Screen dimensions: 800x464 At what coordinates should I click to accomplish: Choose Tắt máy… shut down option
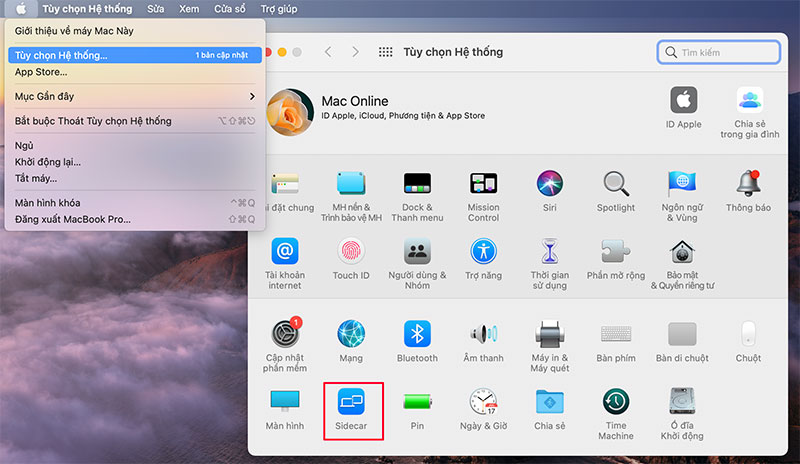click(x=135, y=178)
